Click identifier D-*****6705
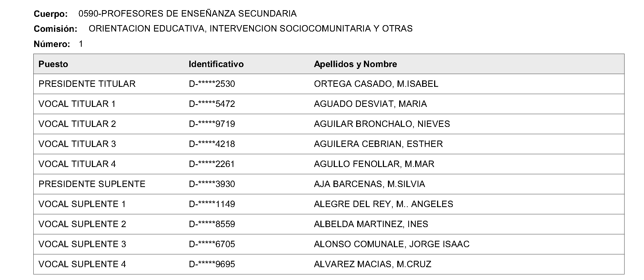The image size is (644, 280). 212,244
